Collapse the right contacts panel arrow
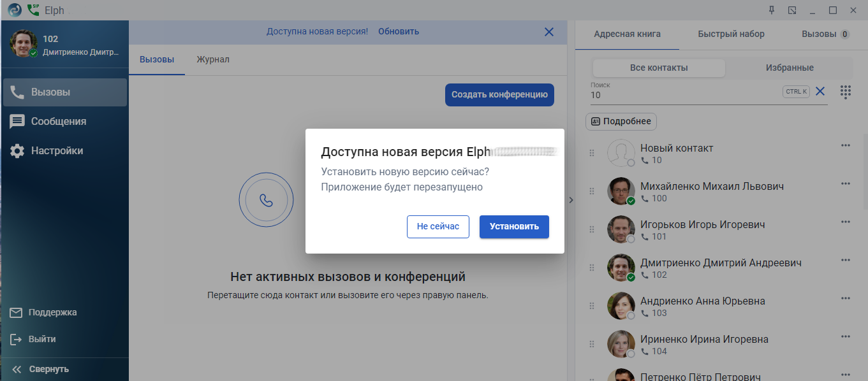The image size is (868, 381). click(571, 200)
